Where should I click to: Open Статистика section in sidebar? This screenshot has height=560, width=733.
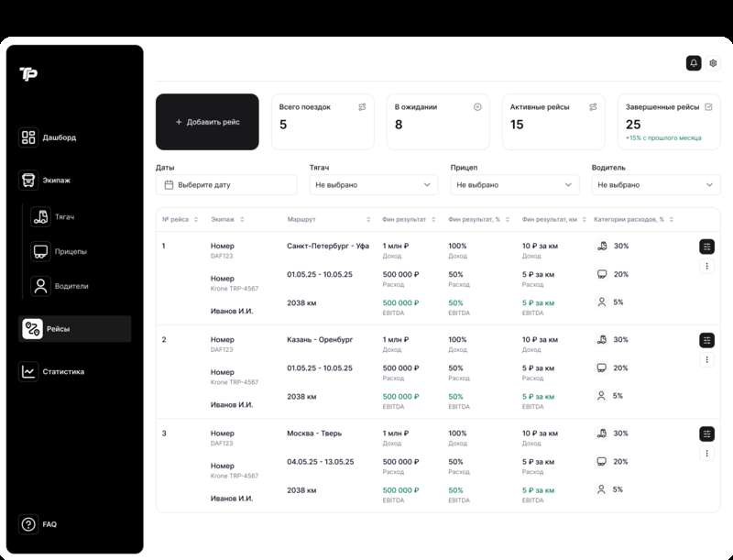62,371
